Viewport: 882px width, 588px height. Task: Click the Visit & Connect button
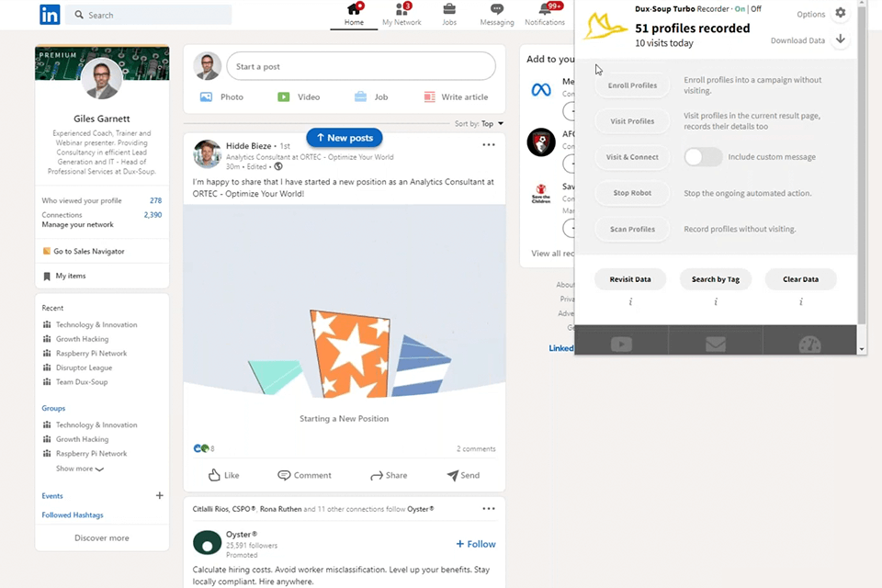point(632,157)
